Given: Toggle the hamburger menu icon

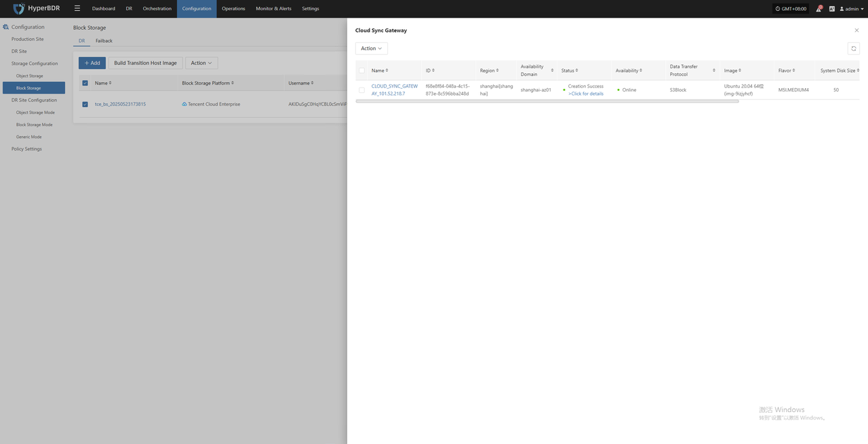Looking at the screenshot, I should pyautogui.click(x=77, y=9).
